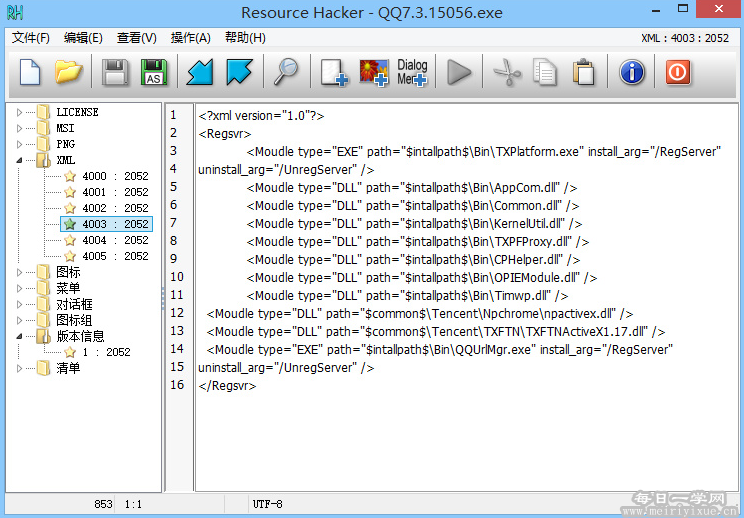Collapse the 版本信息 tree node
This screenshot has height=518, width=744.
[19, 336]
